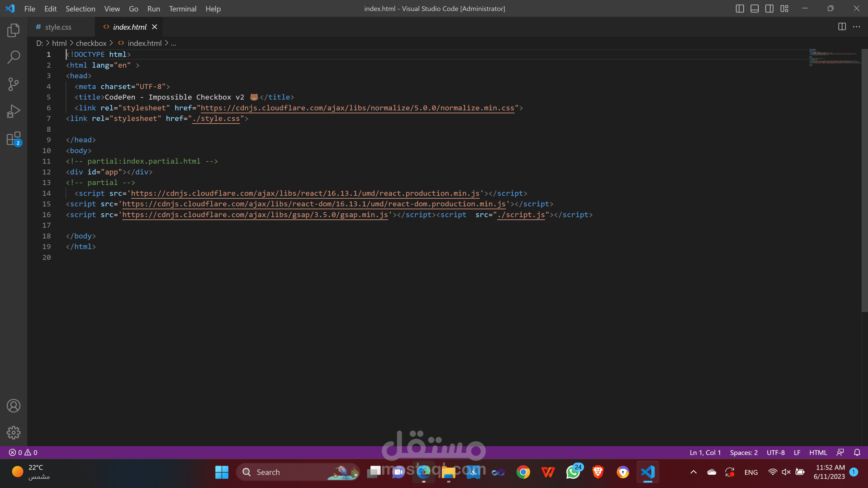Viewport: 868px width, 488px height.
Task: Toggle Panel layout button in title bar
Action: click(x=755, y=9)
